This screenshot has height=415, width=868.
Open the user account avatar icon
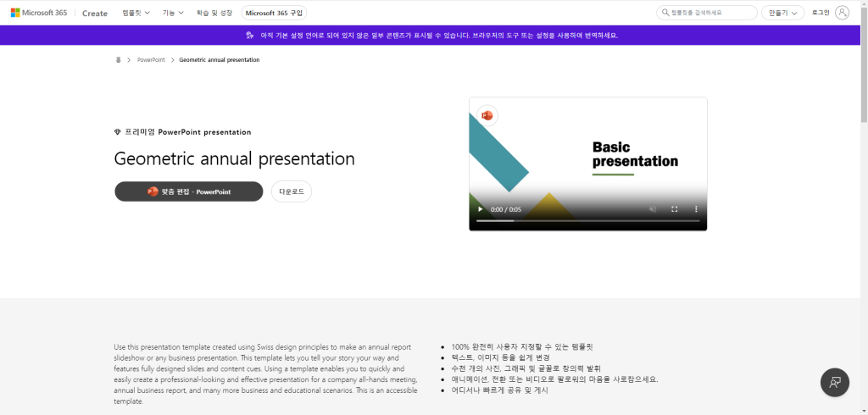pyautogui.click(x=842, y=13)
